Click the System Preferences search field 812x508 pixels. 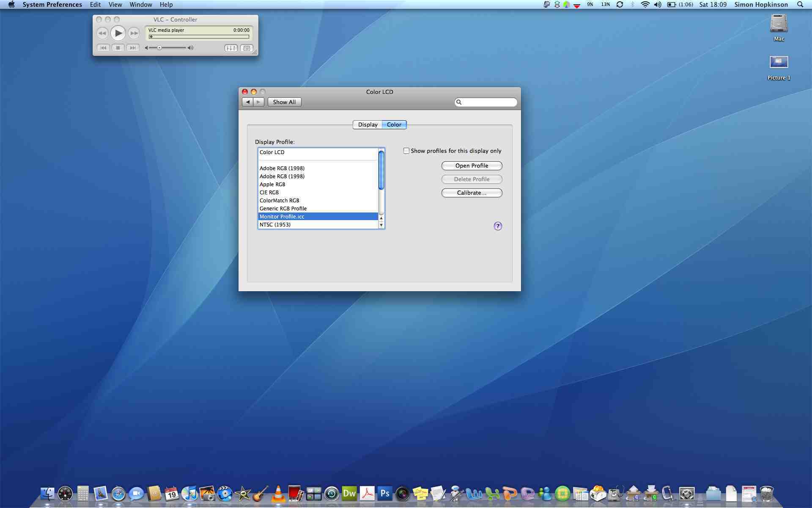(x=488, y=102)
